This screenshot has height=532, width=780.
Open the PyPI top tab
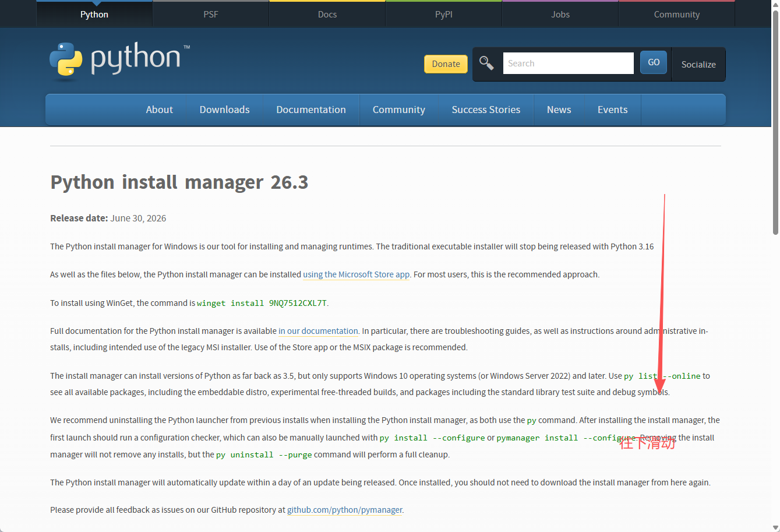click(444, 14)
